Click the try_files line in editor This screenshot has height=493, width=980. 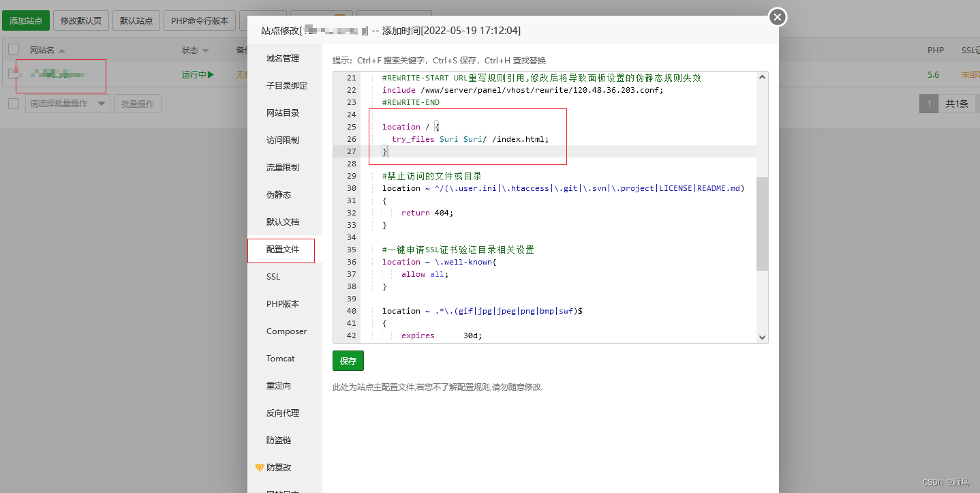coord(470,139)
